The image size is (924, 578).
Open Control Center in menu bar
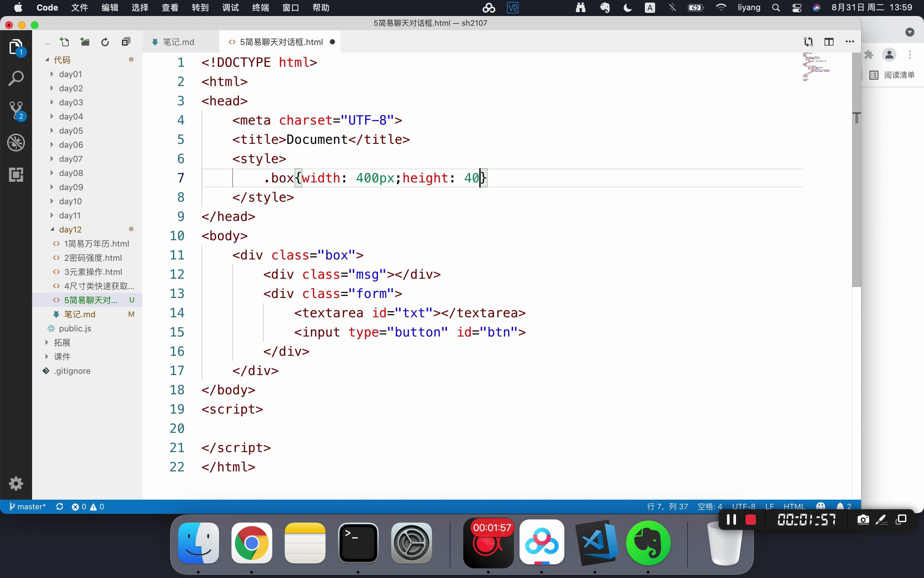click(797, 8)
